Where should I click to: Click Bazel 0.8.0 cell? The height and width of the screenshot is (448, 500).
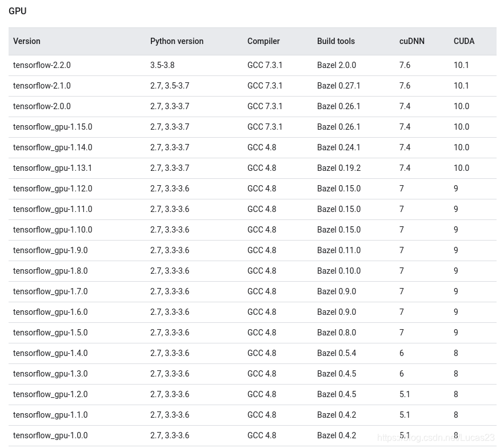click(337, 333)
